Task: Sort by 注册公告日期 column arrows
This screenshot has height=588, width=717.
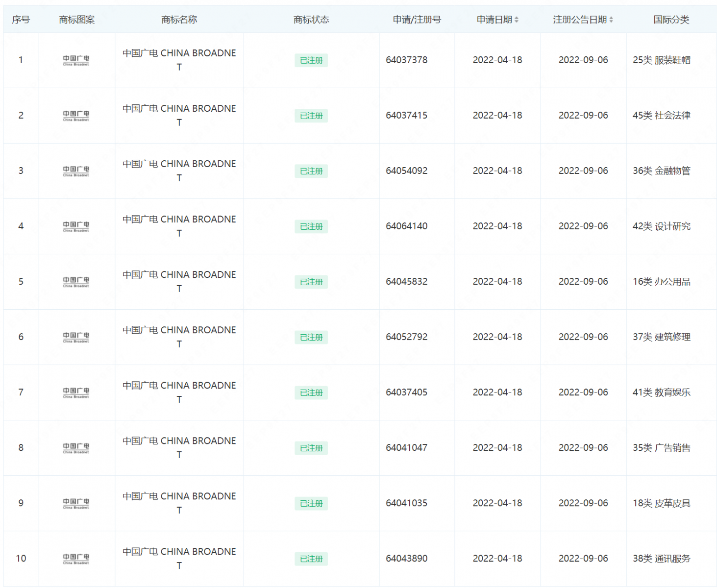Action: 611,20
